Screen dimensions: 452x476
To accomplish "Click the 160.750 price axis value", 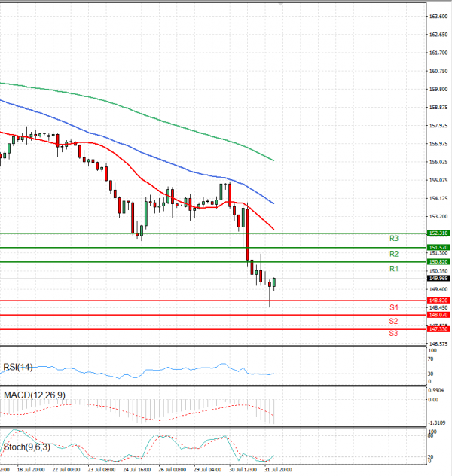I will pos(438,71).
